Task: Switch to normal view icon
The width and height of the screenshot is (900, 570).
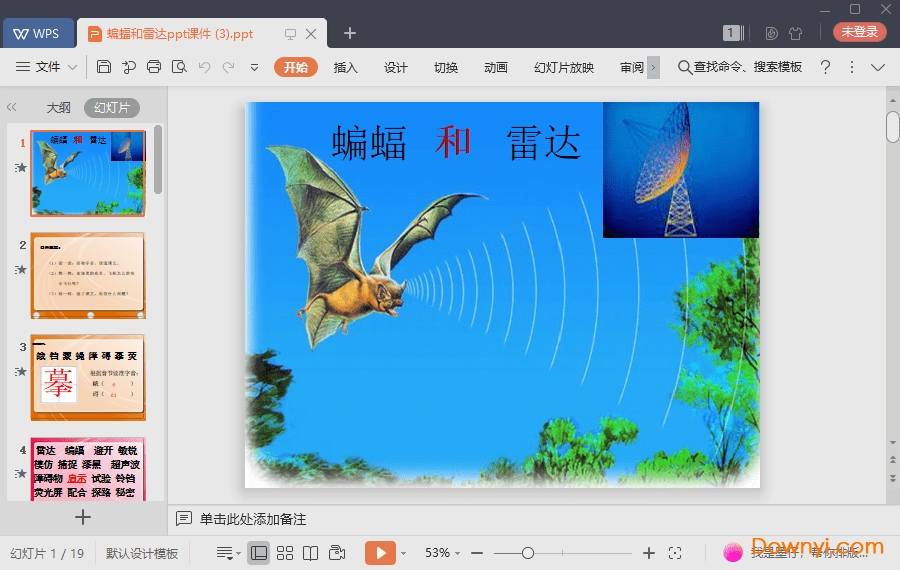Action: pos(259,553)
